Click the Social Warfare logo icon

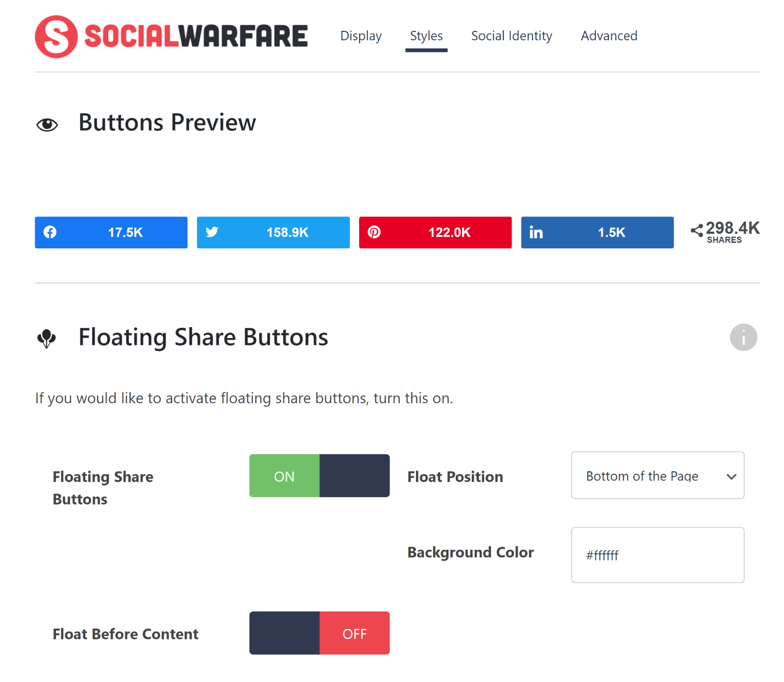56,37
